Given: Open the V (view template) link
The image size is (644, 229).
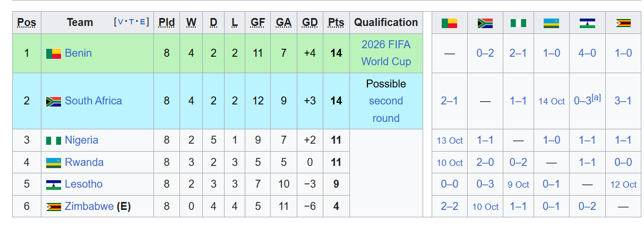Looking at the screenshot, I should tap(121, 22).
